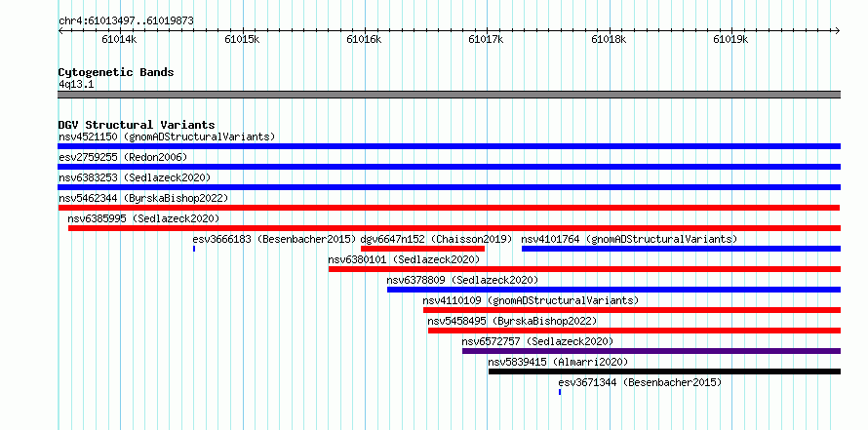Select the tiny blue mark under esv3671344
The height and width of the screenshot is (430, 868).
click(560, 392)
